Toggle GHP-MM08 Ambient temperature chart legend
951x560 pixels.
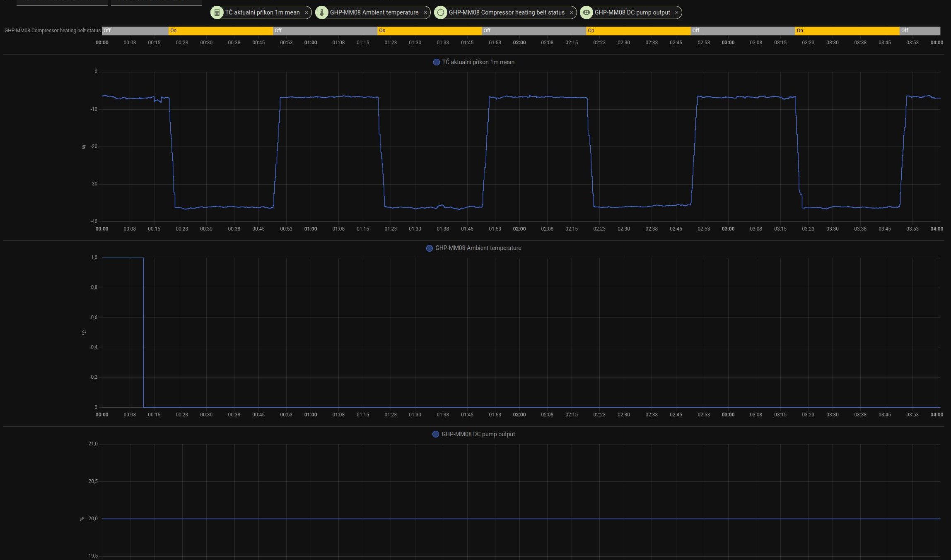[478, 248]
